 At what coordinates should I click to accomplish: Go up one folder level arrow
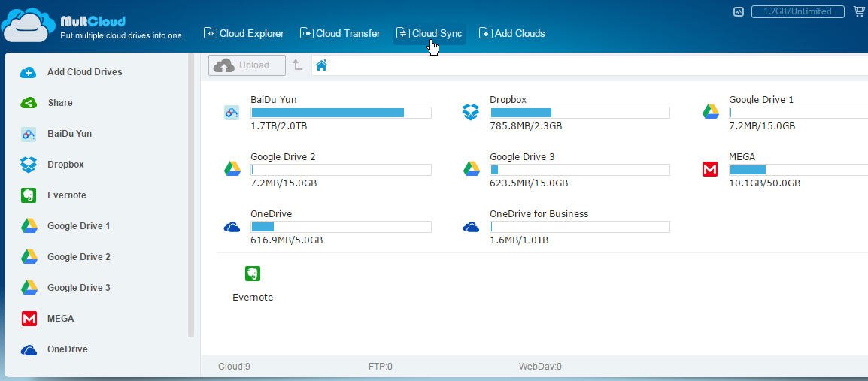tap(297, 65)
